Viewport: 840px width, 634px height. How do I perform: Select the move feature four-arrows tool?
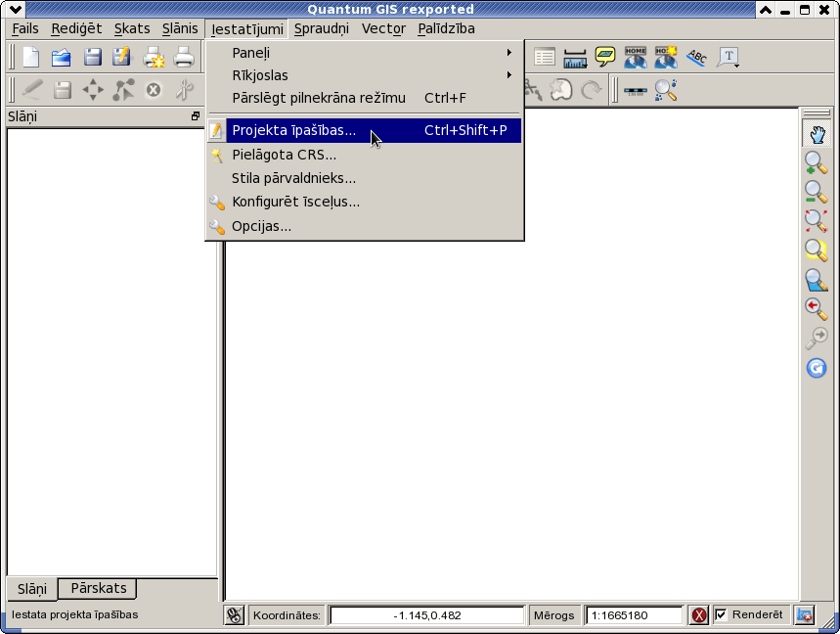pyautogui.click(x=93, y=89)
